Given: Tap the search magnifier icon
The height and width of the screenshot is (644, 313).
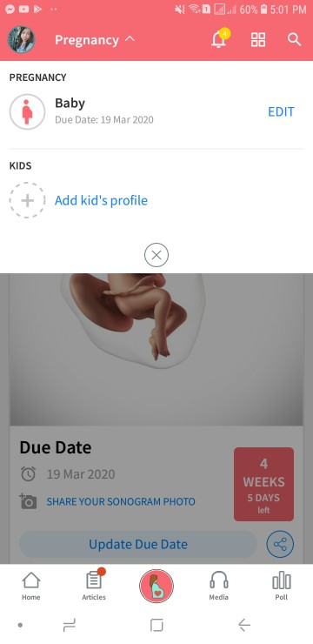Looking at the screenshot, I should pyautogui.click(x=294, y=40).
